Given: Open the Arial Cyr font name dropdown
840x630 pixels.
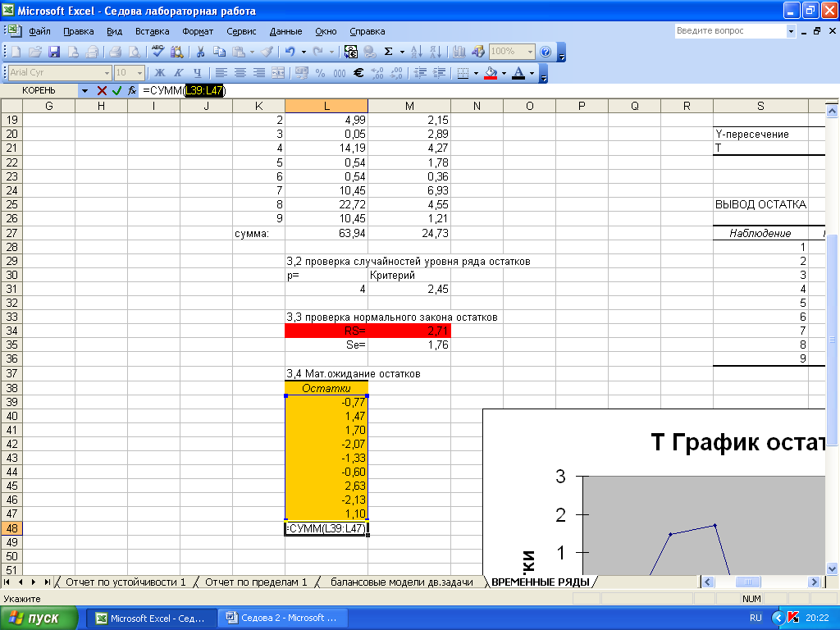Looking at the screenshot, I should (x=107, y=73).
